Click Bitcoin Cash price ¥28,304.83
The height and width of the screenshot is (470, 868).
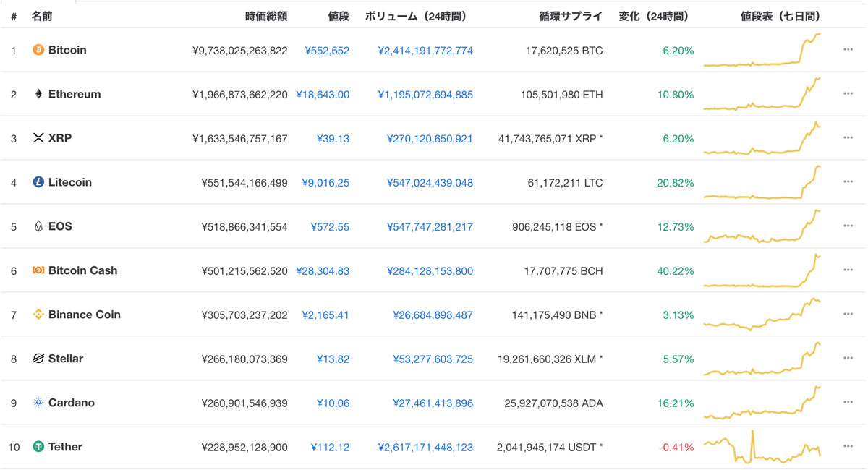[x=323, y=271]
